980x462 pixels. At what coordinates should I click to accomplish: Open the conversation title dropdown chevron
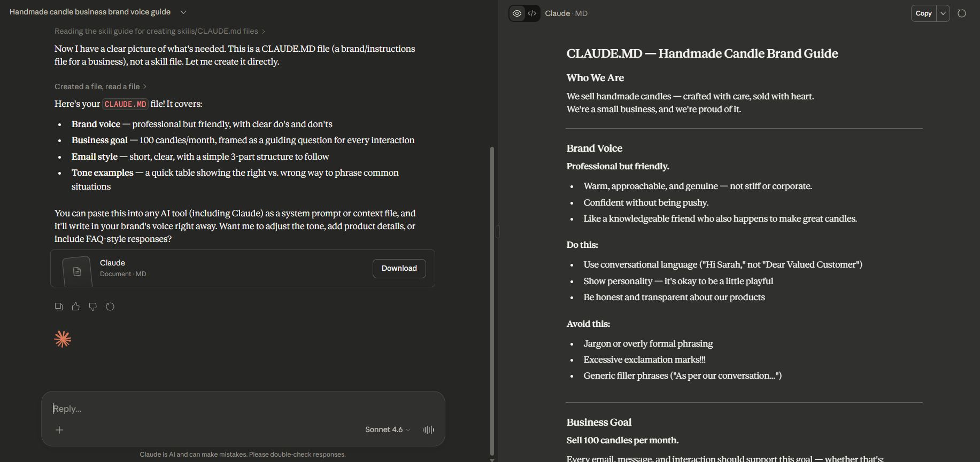(183, 12)
